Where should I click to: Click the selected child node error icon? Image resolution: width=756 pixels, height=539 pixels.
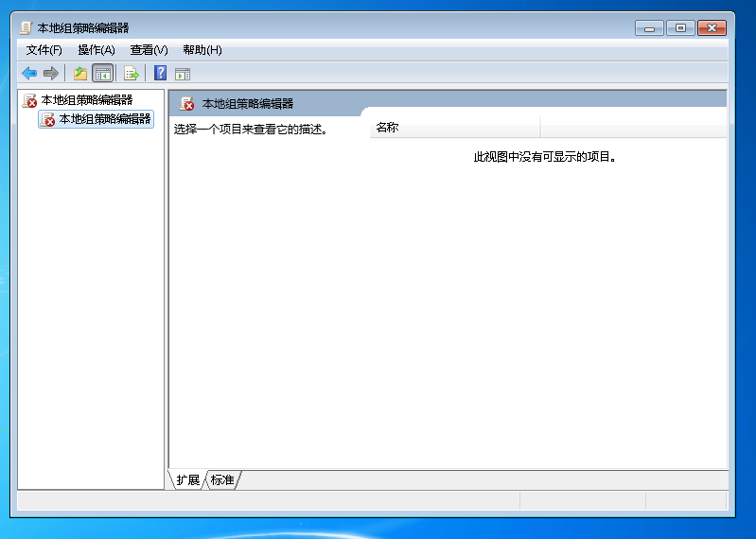(x=47, y=119)
